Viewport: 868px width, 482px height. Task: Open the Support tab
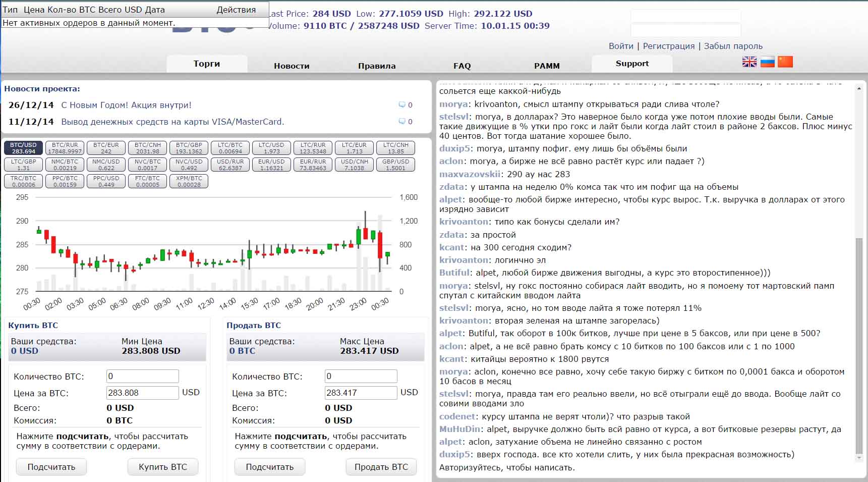(x=631, y=63)
